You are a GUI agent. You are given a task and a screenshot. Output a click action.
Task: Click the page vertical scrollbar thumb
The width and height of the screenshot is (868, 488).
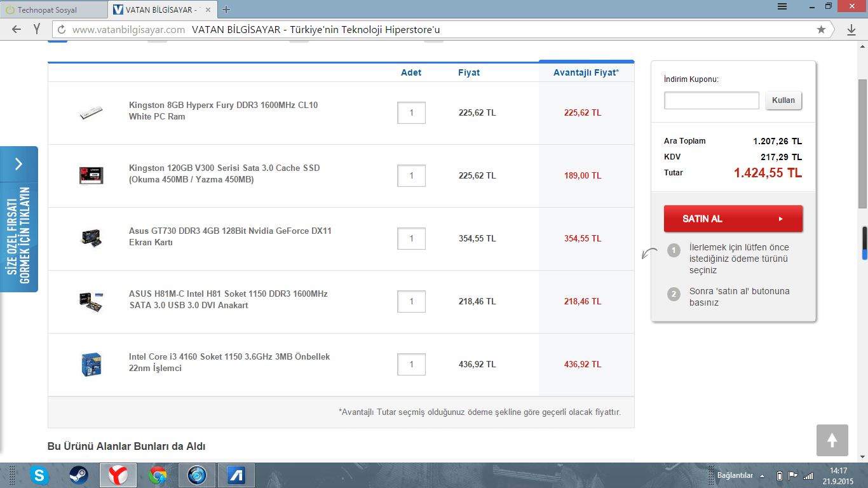pos(862,145)
